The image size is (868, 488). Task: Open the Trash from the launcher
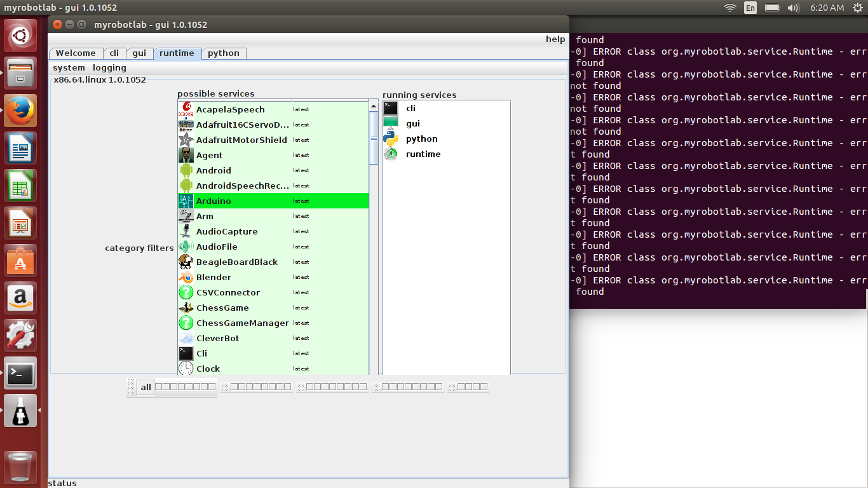[20, 467]
